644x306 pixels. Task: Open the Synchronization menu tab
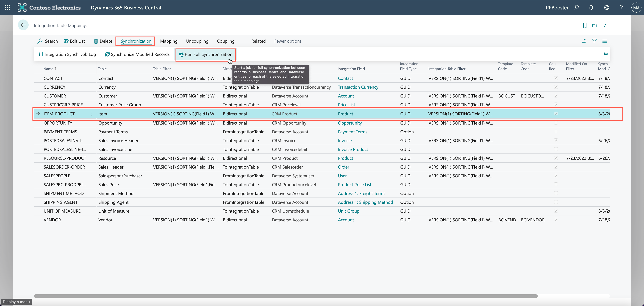tap(136, 41)
